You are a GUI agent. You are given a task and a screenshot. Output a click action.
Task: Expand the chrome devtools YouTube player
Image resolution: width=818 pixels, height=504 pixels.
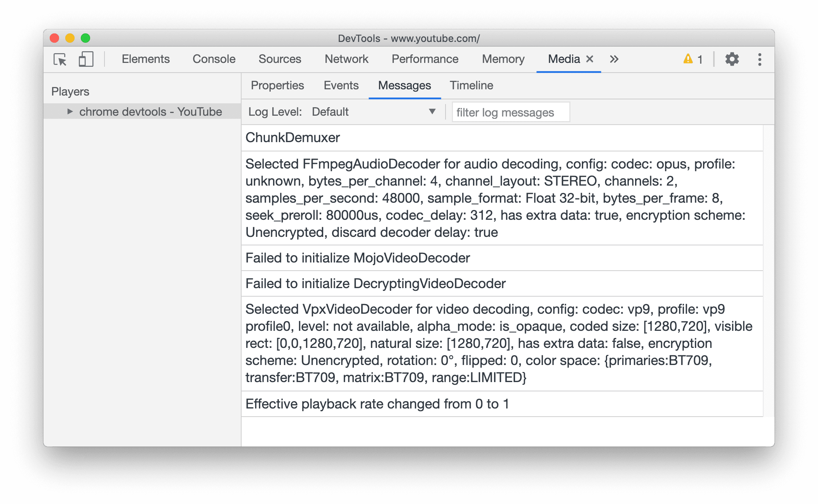coord(66,111)
